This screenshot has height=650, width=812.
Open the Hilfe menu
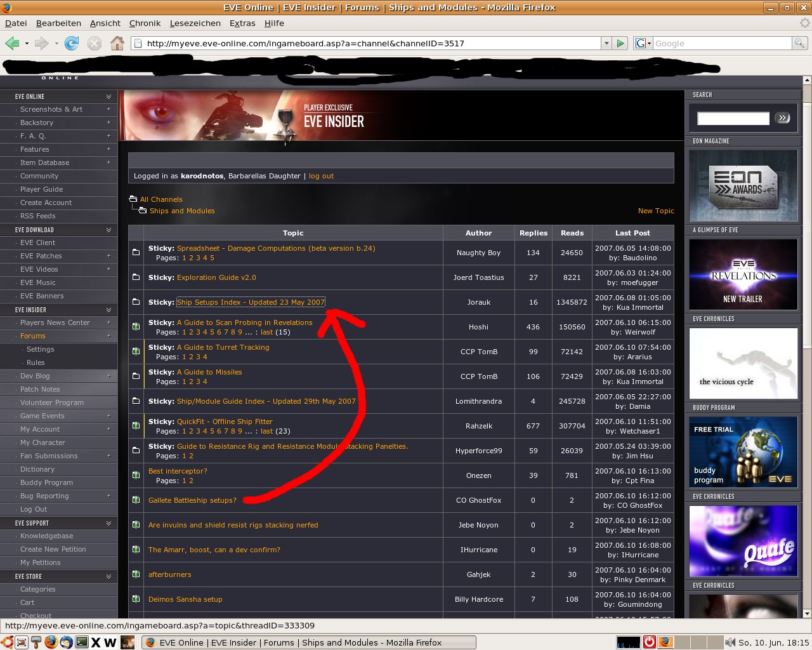coord(274,23)
